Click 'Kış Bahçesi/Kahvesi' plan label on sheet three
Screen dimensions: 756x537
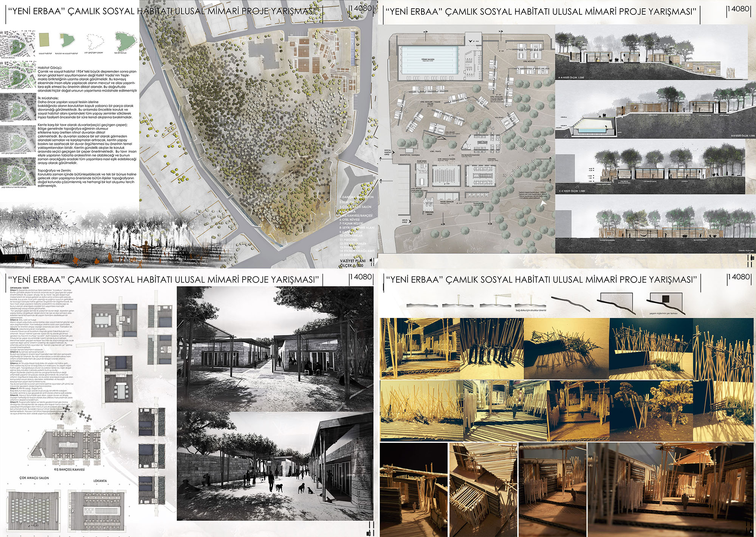click(x=70, y=469)
